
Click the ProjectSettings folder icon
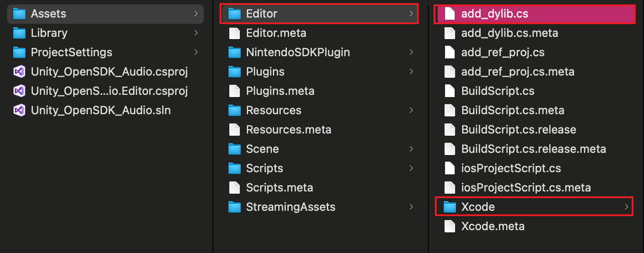[x=19, y=52]
